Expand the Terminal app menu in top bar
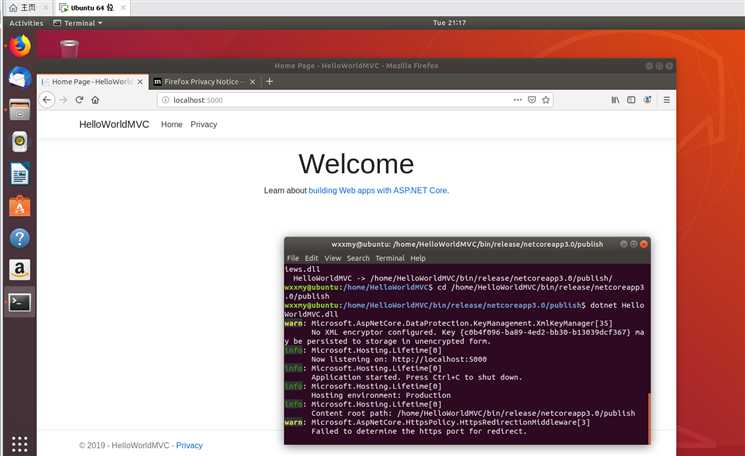This screenshot has width=745, height=456. [x=77, y=23]
